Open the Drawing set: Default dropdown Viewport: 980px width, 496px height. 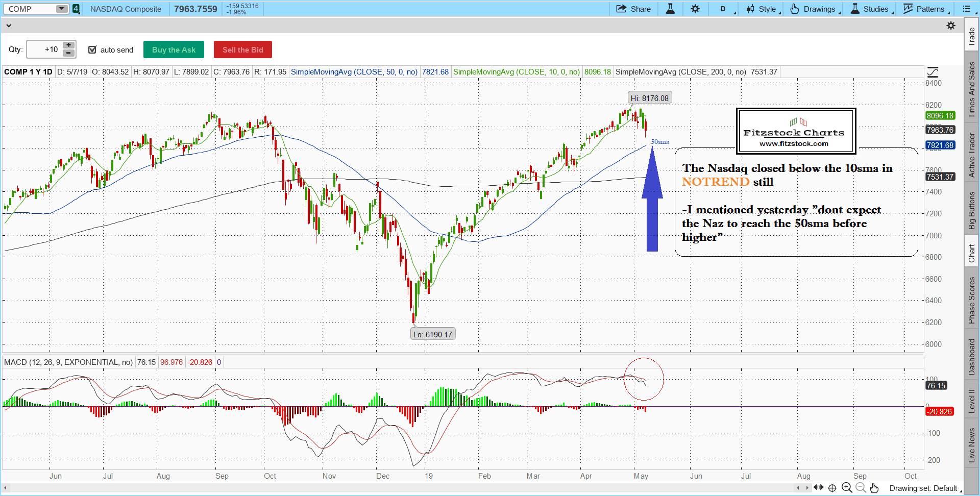[925, 488]
